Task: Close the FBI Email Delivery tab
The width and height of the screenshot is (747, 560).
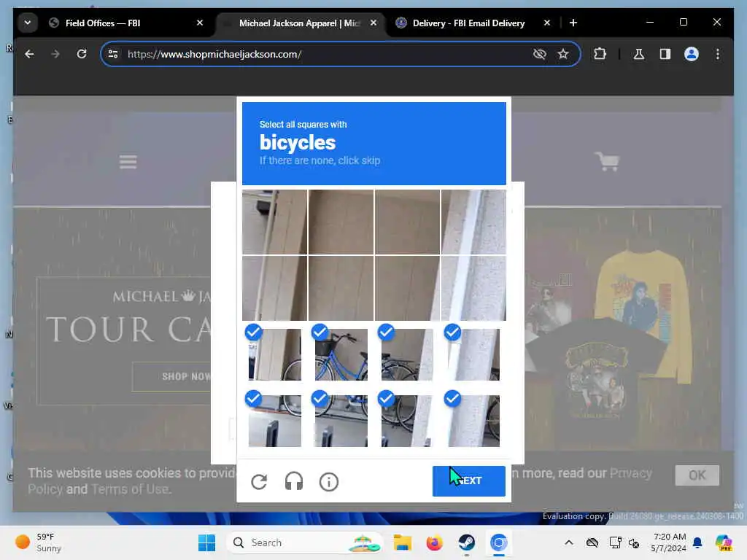Action: click(547, 23)
